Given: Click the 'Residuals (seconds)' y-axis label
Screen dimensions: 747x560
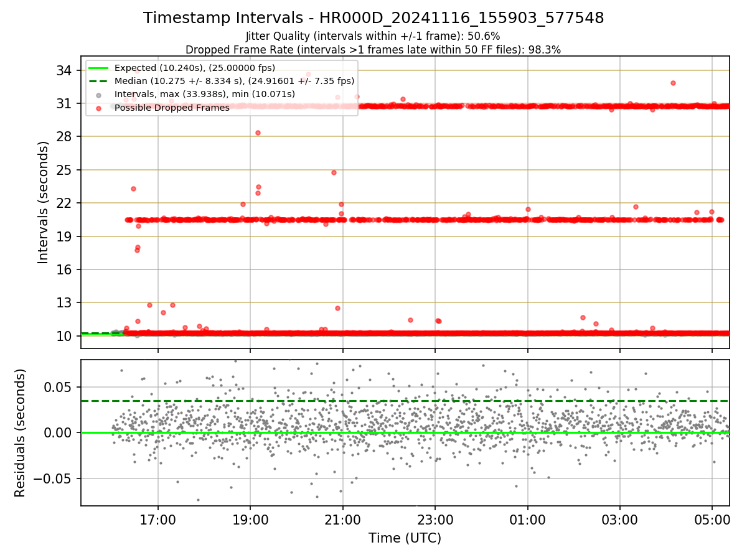Looking at the screenshot, I should tap(21, 432).
